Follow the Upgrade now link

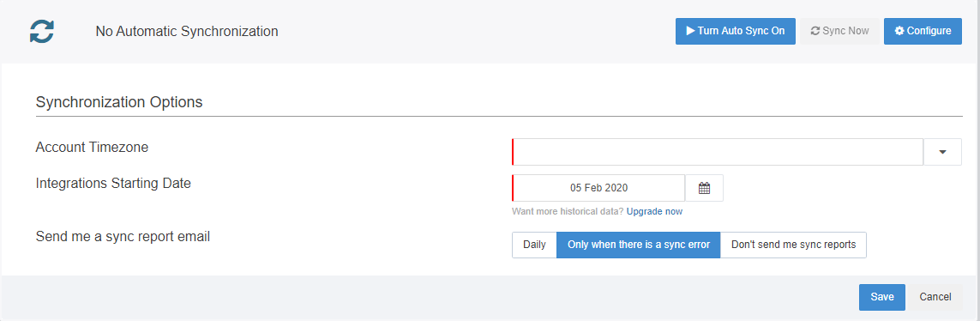(x=654, y=211)
